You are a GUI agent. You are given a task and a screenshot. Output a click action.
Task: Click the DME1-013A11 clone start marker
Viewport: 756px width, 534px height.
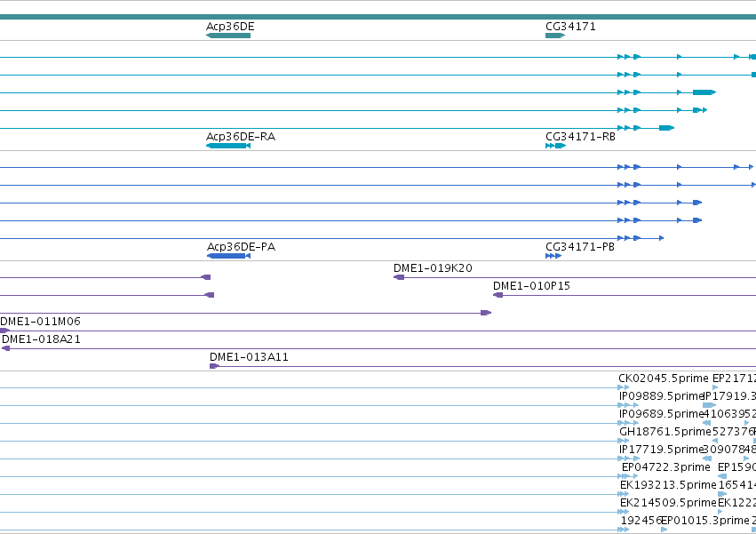[215, 366]
